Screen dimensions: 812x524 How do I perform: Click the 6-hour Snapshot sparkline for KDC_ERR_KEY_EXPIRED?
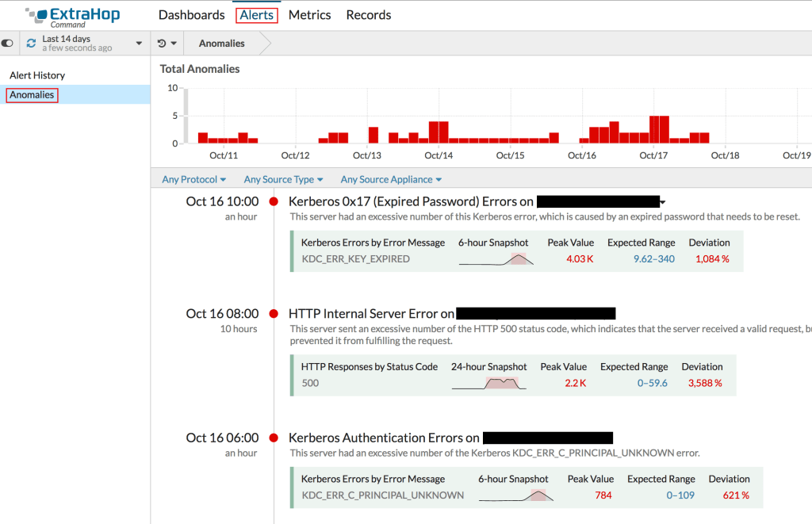[496, 260]
